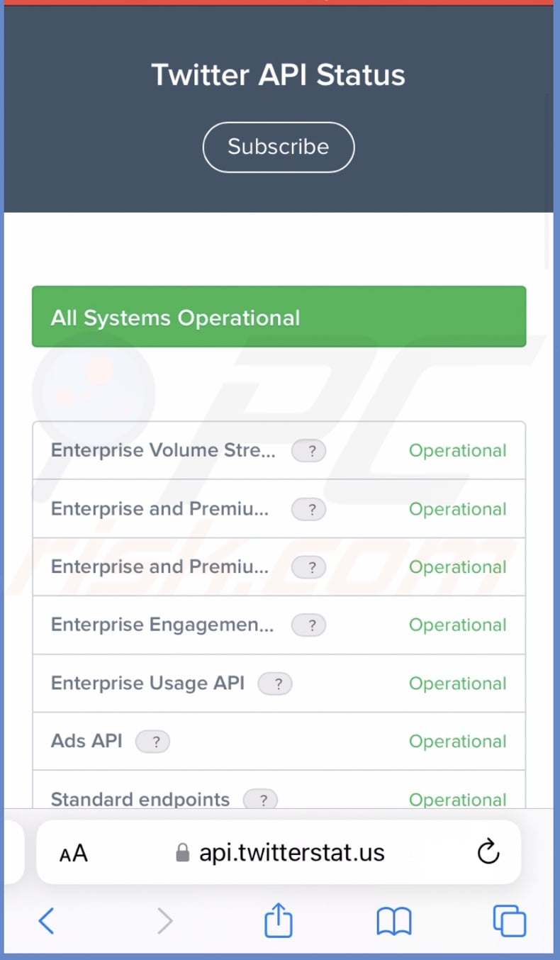Select the Enterprise Usage API row label
Viewport: 560px width, 960px height.
147,683
